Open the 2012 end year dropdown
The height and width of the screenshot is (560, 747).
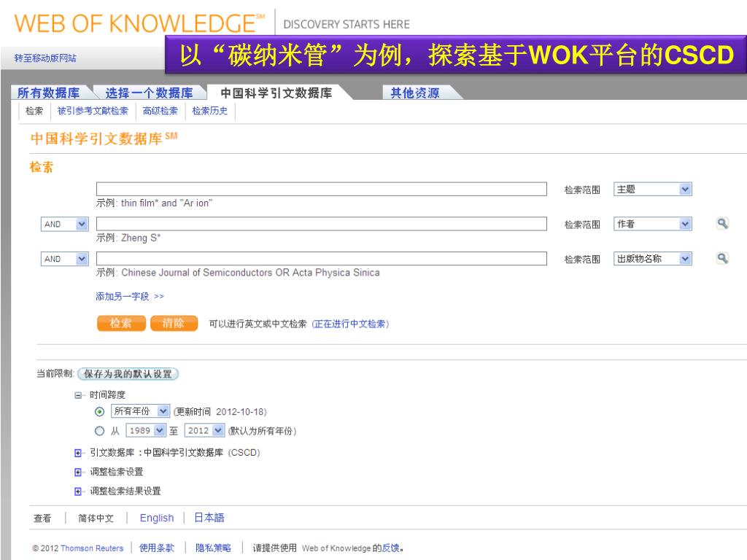coord(204,430)
